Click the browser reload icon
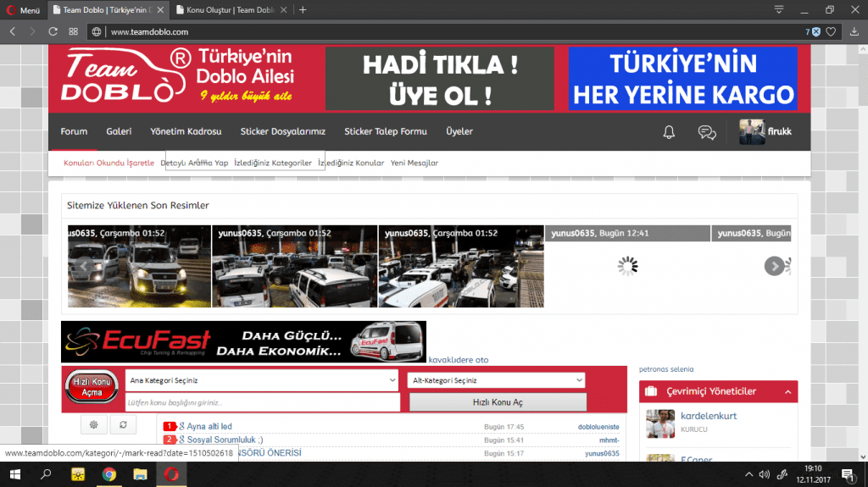Viewport: 868px width, 487px height. click(x=53, y=31)
